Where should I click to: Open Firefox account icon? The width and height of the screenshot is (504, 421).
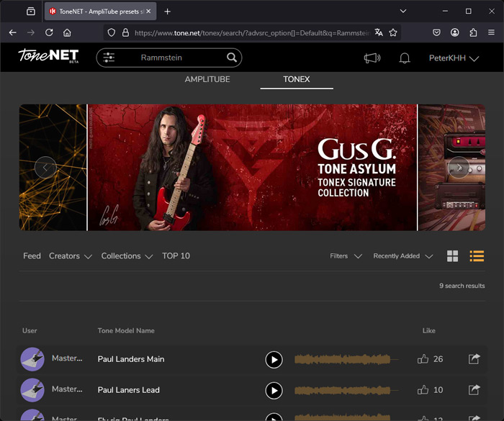tap(454, 32)
